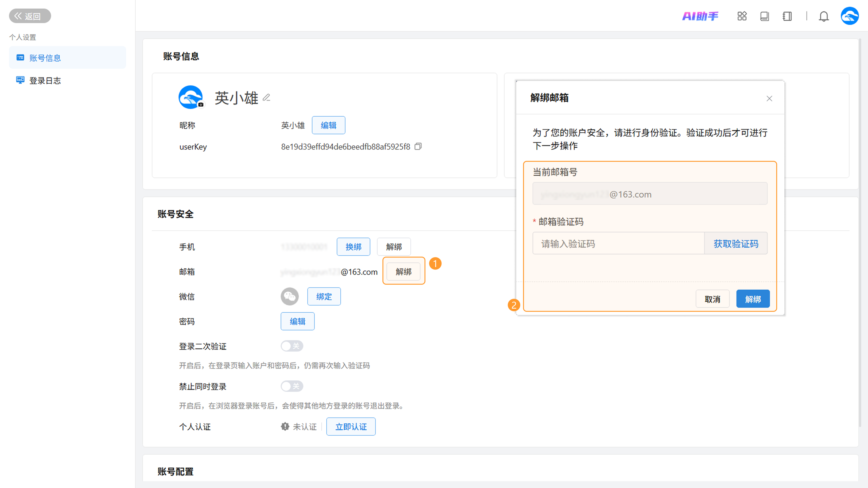
Task: Open the apps grid icon
Action: [742, 16]
